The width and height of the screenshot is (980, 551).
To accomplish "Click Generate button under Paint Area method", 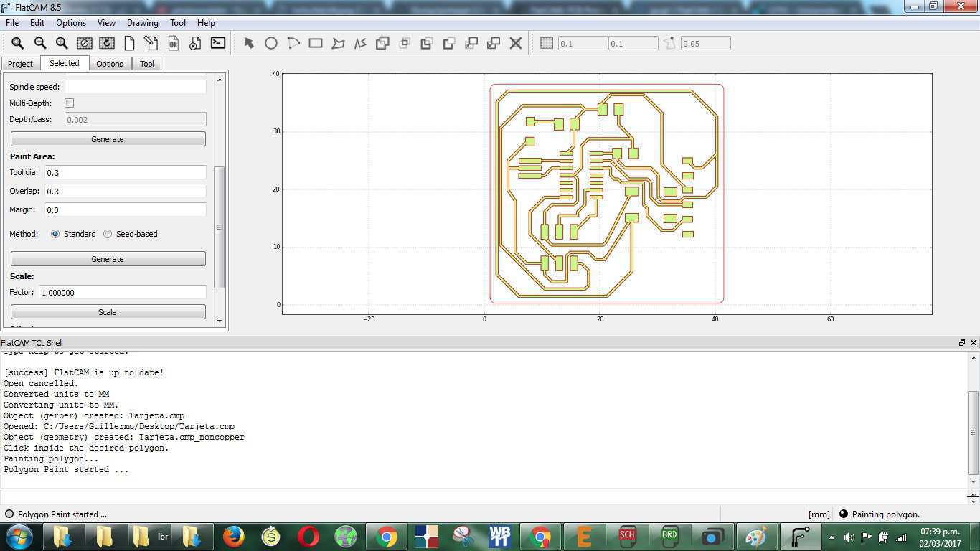I will (x=108, y=259).
